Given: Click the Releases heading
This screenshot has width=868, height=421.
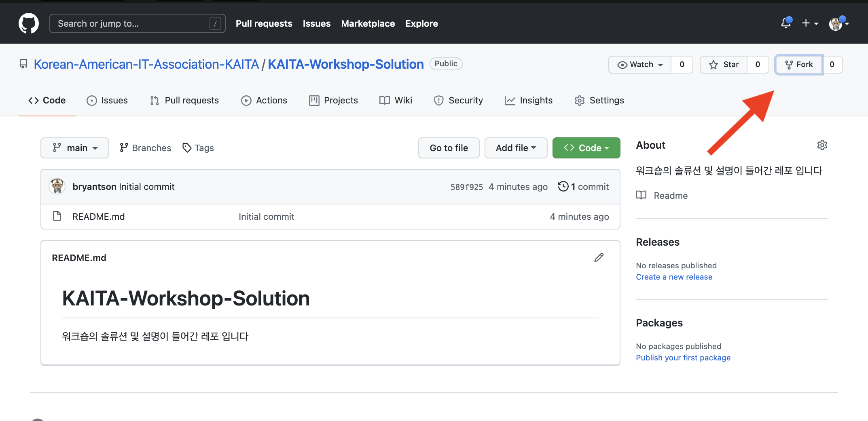Looking at the screenshot, I should [658, 242].
